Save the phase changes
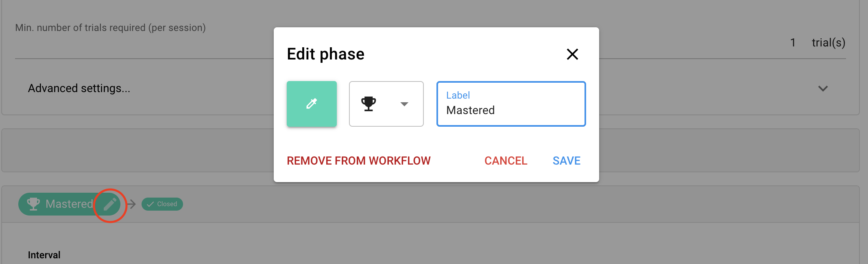This screenshot has height=264, width=868. coord(566,161)
